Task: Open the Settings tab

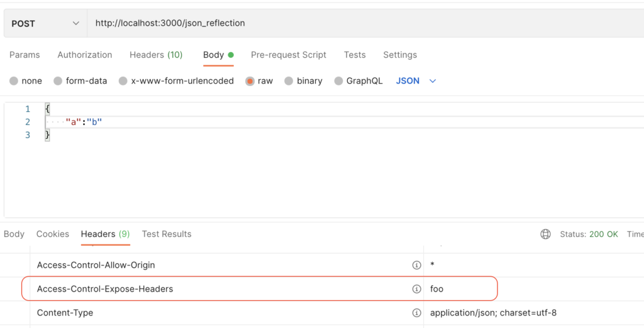Action: 400,55
